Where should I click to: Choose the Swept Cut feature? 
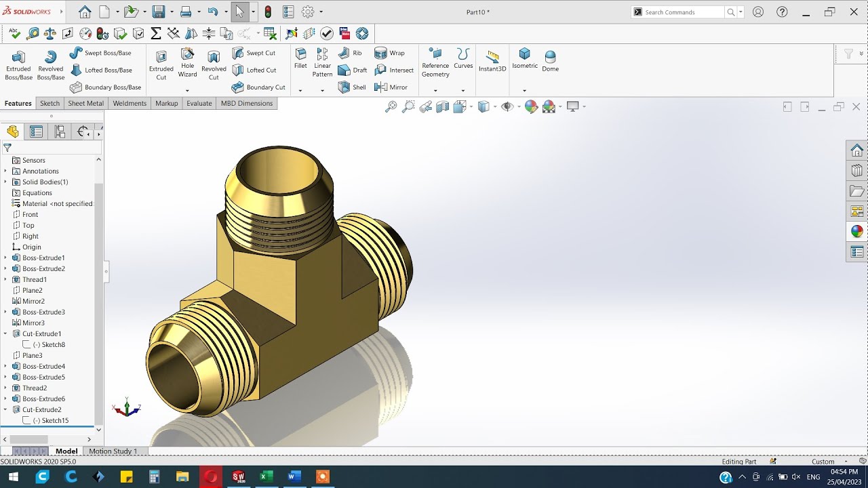click(254, 53)
